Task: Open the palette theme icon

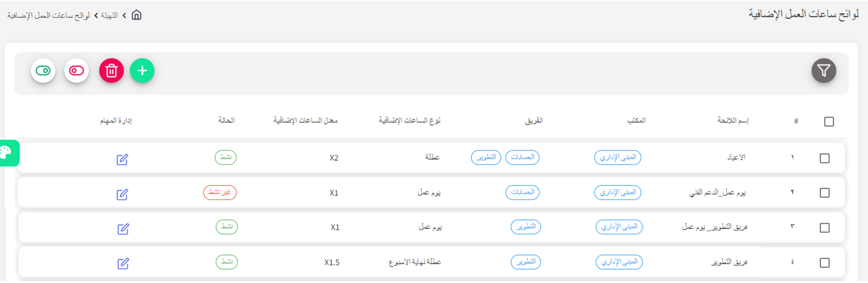Action: click(6, 153)
